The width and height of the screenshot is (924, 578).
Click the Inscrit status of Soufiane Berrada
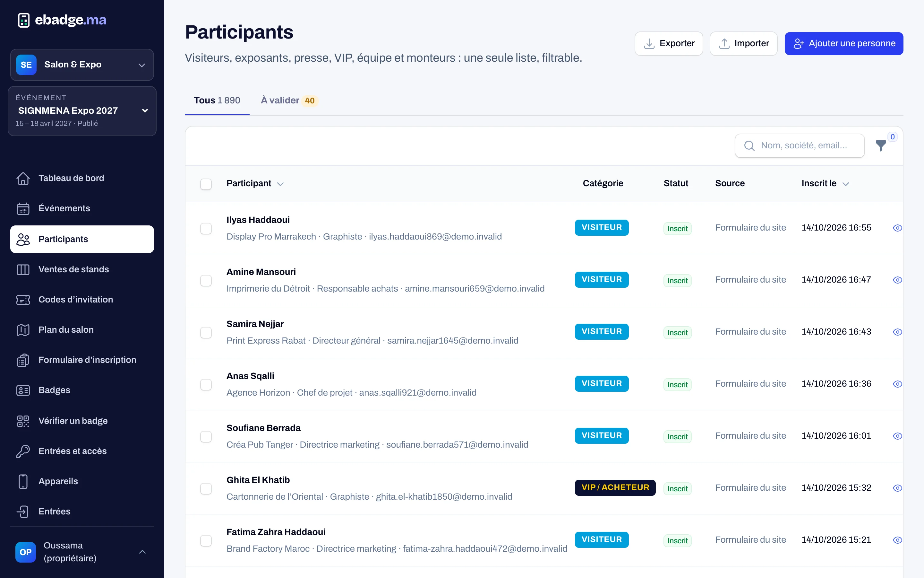click(677, 437)
